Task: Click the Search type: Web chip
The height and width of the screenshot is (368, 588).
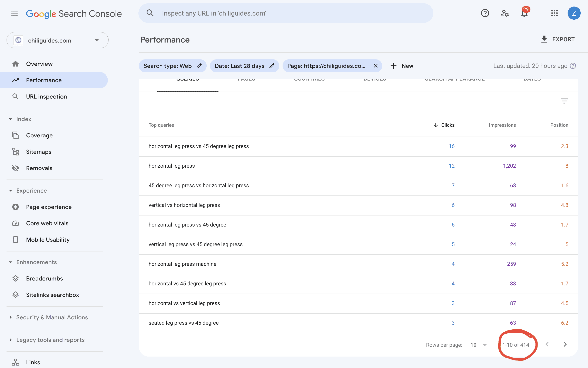Action: pos(173,66)
